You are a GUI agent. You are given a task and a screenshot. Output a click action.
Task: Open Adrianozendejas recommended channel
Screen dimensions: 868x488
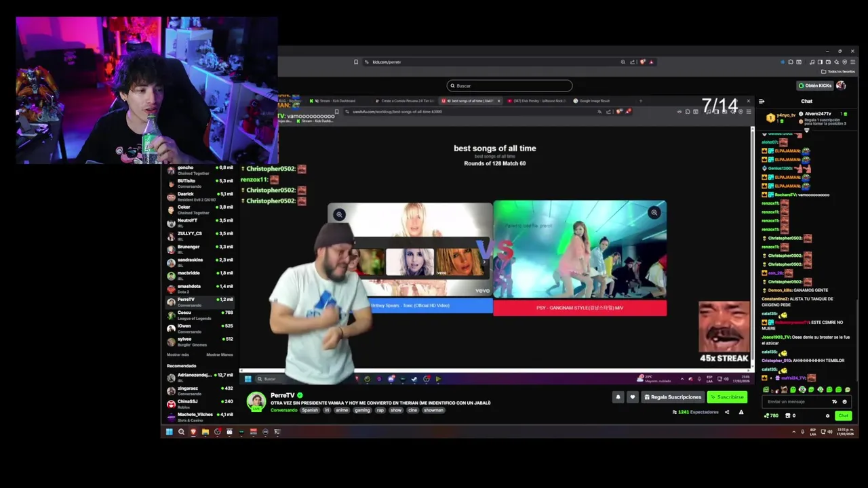point(200,378)
